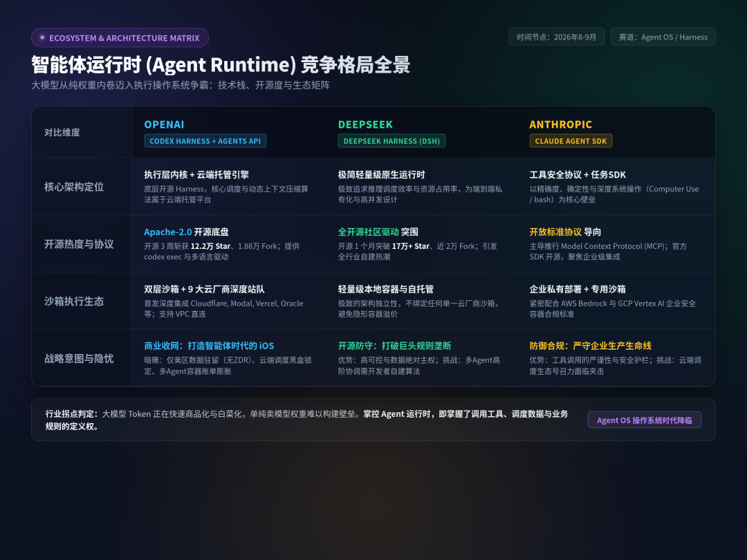Click the description starting 优势：高可控与数据绝对主权
The width and height of the screenshot is (747, 560).
coord(418,366)
